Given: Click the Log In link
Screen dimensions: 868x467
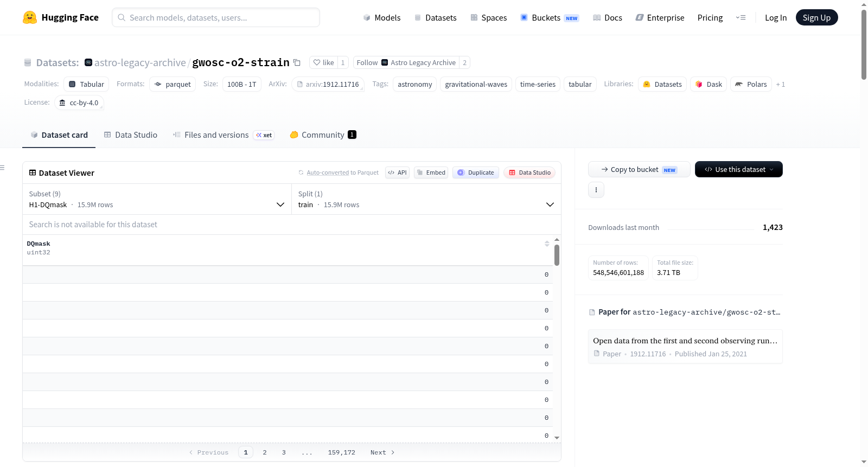Looking at the screenshot, I should [776, 17].
